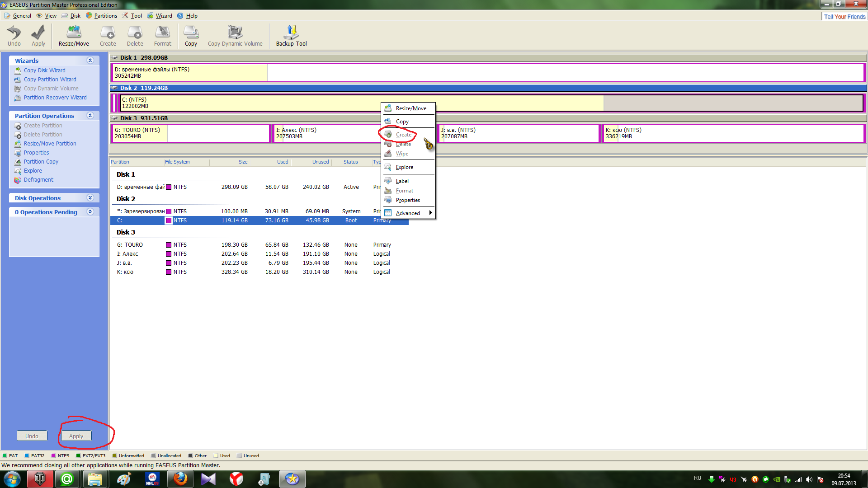Select the Resize/Move toolbar tool

pyautogui.click(x=74, y=36)
